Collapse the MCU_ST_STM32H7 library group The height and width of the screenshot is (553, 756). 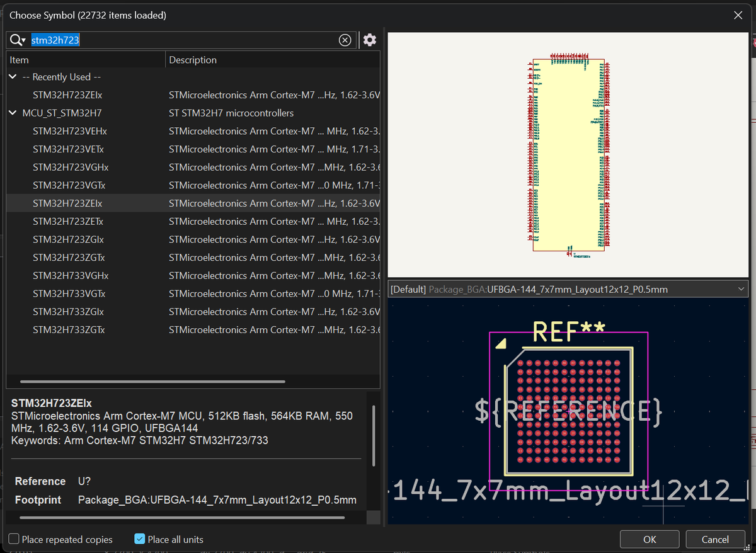(13, 113)
